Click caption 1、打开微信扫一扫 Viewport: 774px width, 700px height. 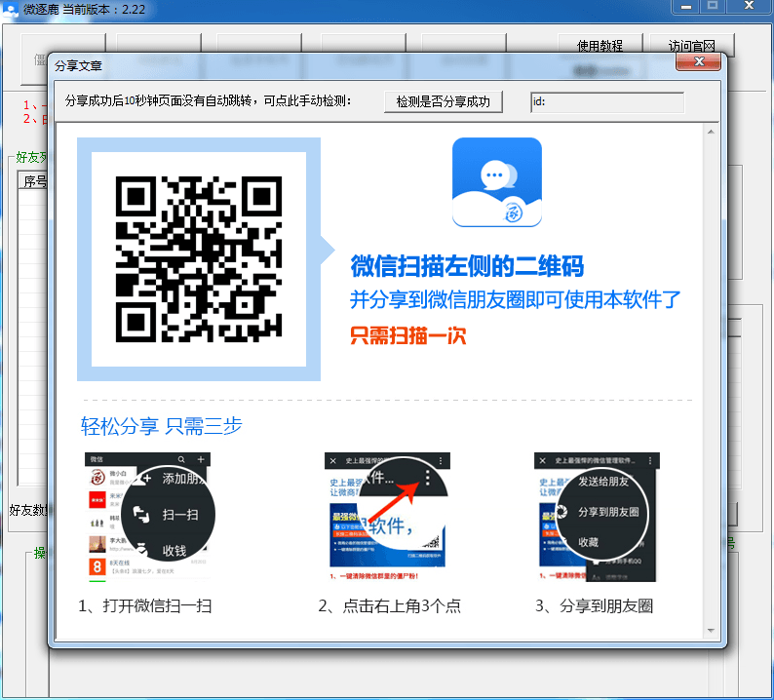tap(145, 605)
